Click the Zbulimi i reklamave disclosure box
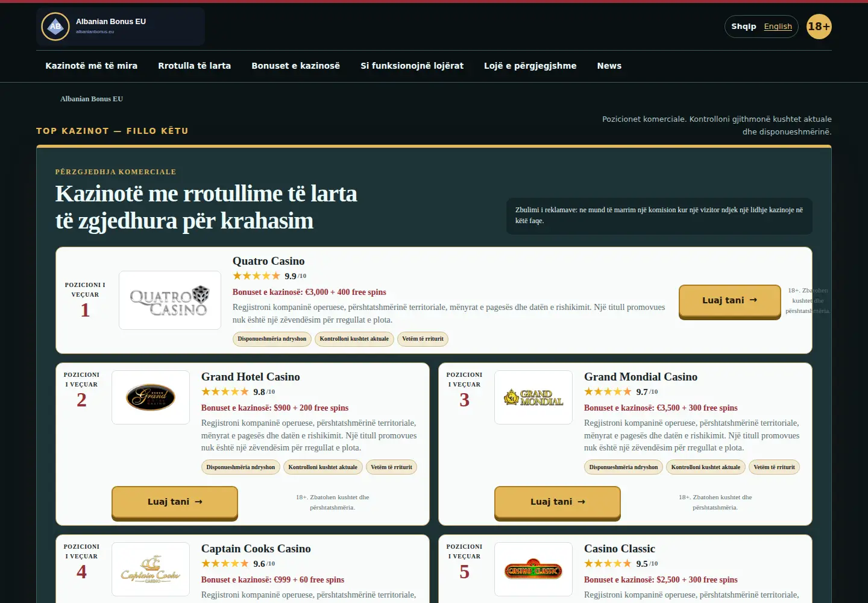This screenshot has height=603, width=868. tap(659, 216)
